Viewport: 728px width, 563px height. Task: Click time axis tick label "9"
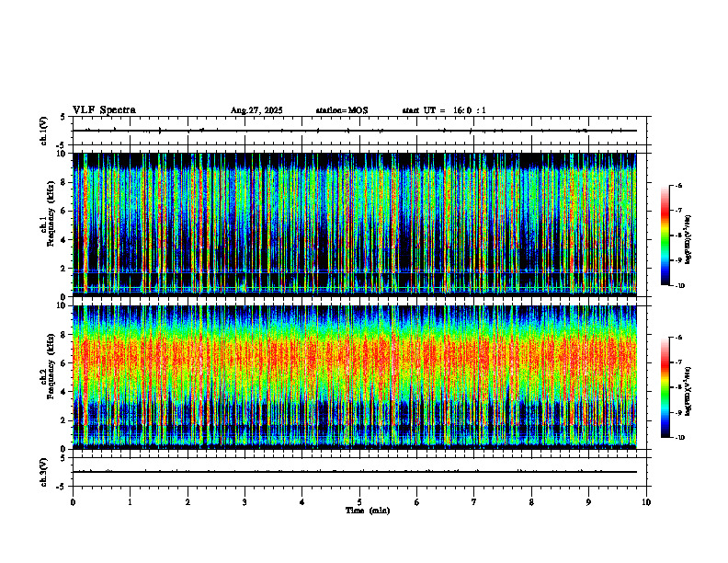pos(588,502)
